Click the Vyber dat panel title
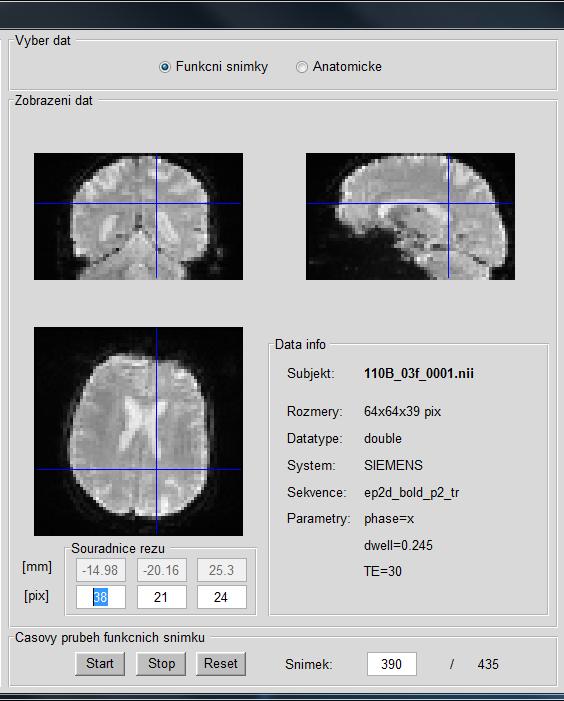 (x=43, y=41)
